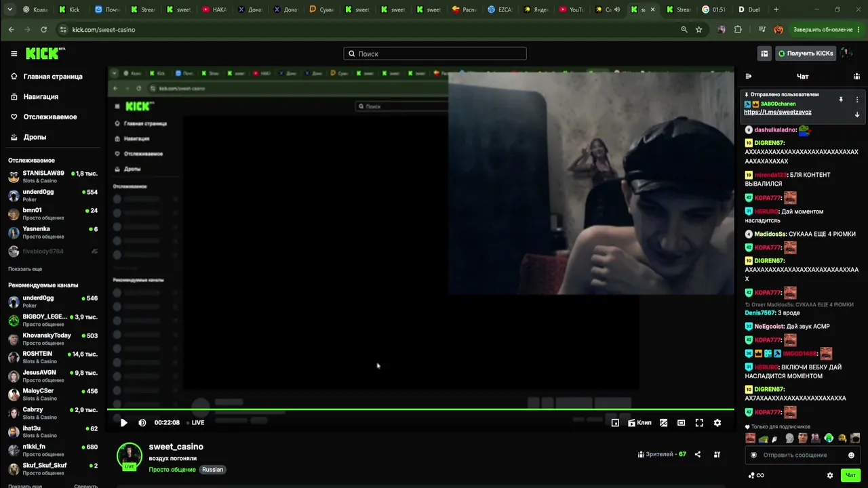Screen dimensions: 868x488
Task: Toggle theater mode in player
Action: click(681, 423)
